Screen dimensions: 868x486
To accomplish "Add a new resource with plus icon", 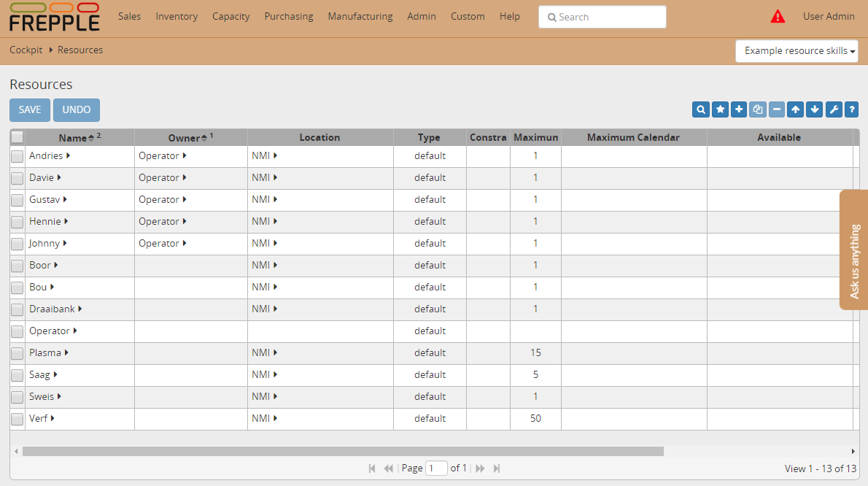I will (739, 109).
